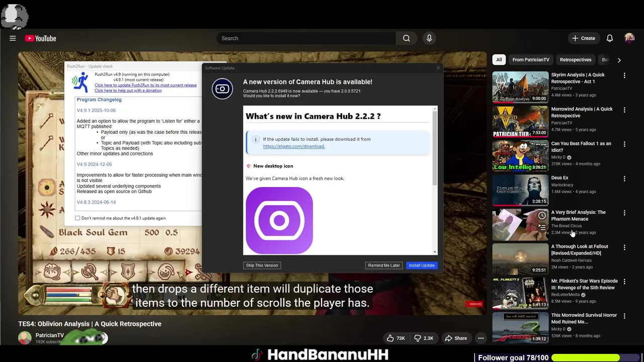This screenshot has width=644, height=362.
Task: Click V4.8.3 2024-06-14 changelog heading
Action: click(x=96, y=202)
